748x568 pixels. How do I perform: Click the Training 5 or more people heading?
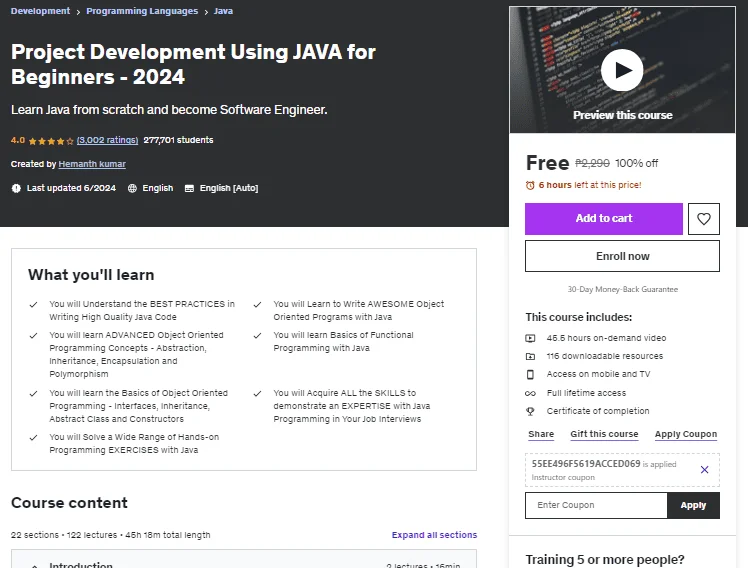605,559
